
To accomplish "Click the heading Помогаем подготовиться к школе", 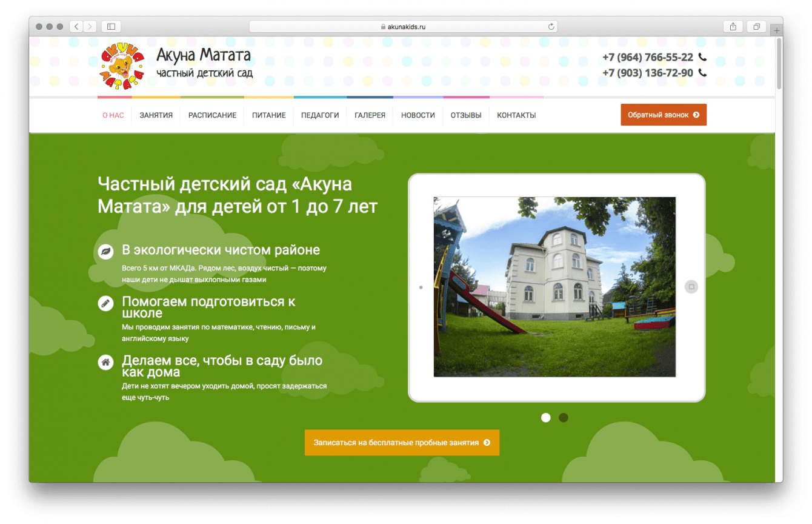I will pyautogui.click(x=208, y=307).
